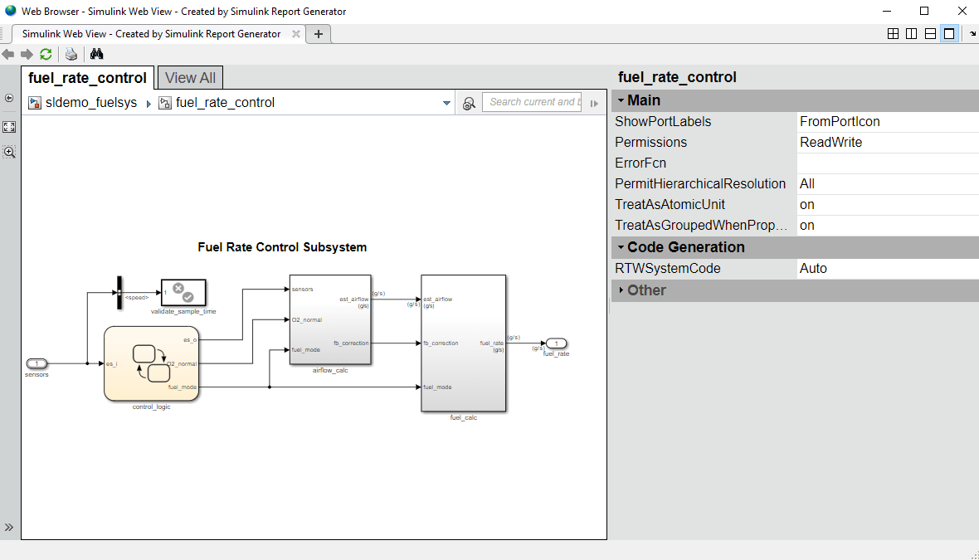Select the validate_sample_time block

183,292
